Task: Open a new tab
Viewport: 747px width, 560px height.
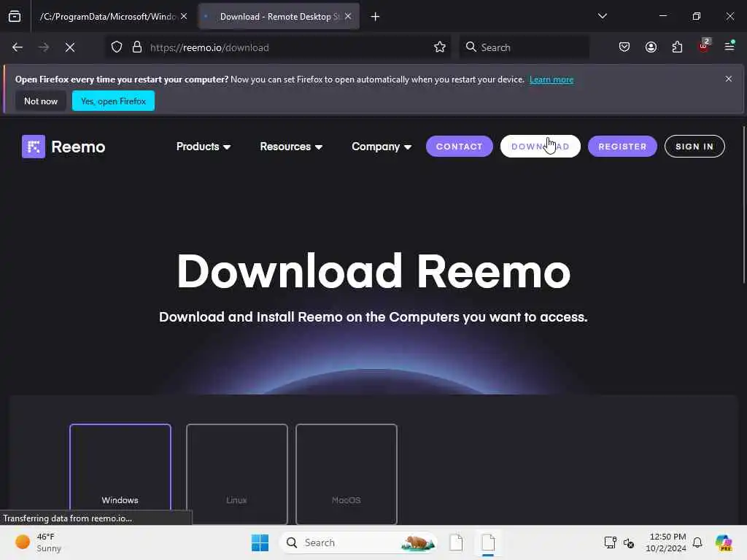Action: (x=376, y=17)
